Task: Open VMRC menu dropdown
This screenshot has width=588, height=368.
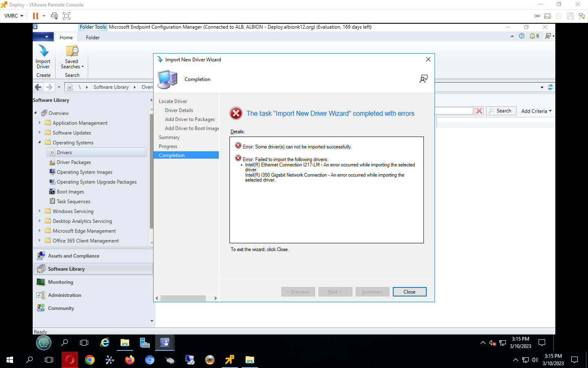Action: (14, 16)
